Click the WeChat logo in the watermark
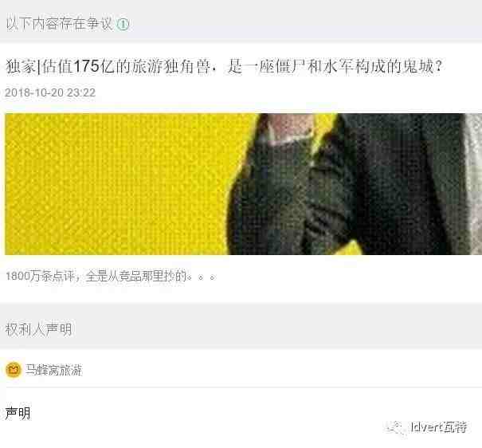The image size is (482, 448). pyautogui.click(x=395, y=427)
